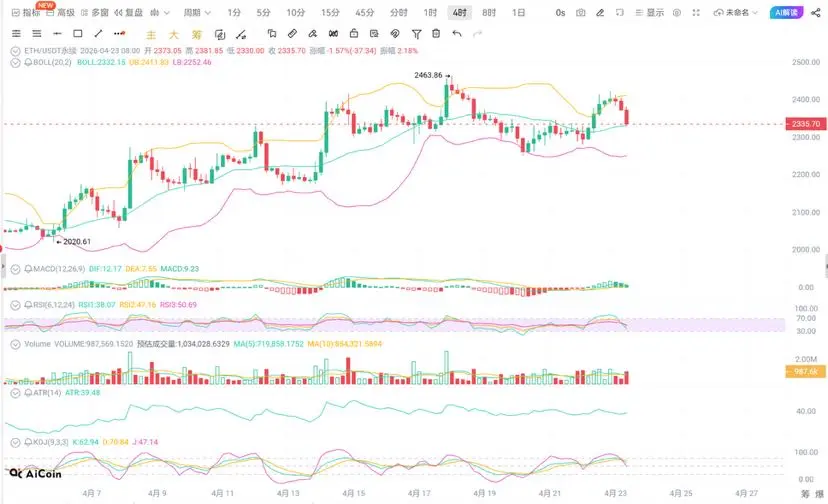The image size is (828, 504).
Task: Collapse the KDJ(9,3,3) panel chevron
Action: (15, 442)
